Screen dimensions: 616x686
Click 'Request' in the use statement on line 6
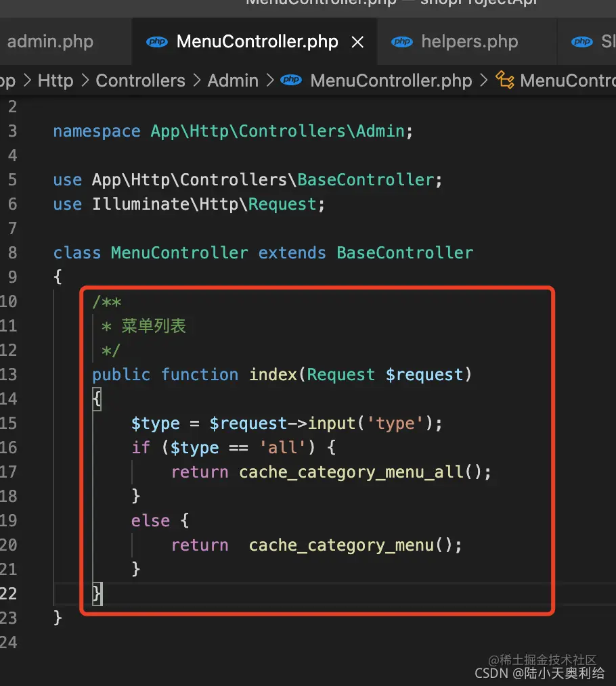[282, 204]
